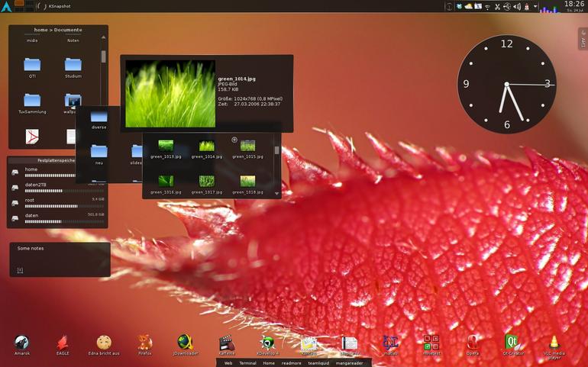The height and width of the screenshot is (367, 588).
Task: Open the neu folder in popup
Action: point(99,153)
